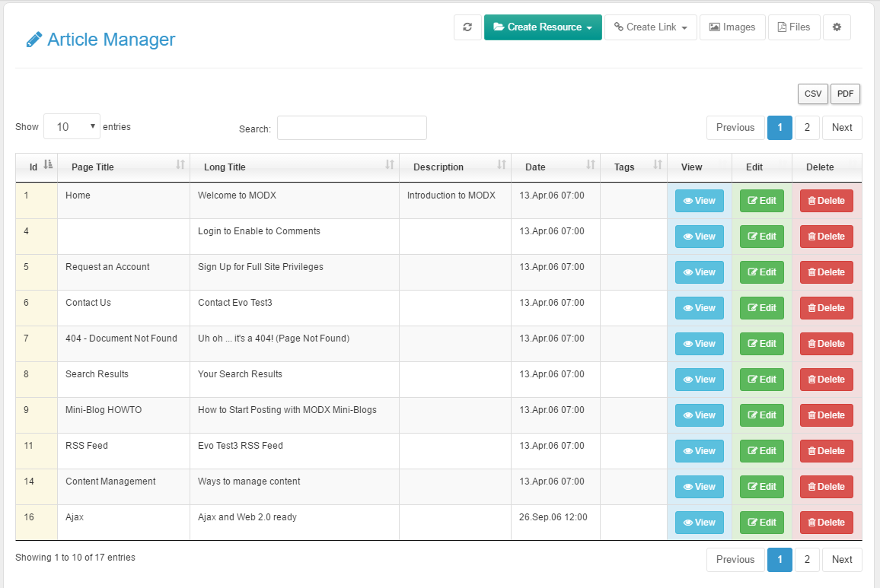Open Create Resource dropdown

(x=543, y=27)
